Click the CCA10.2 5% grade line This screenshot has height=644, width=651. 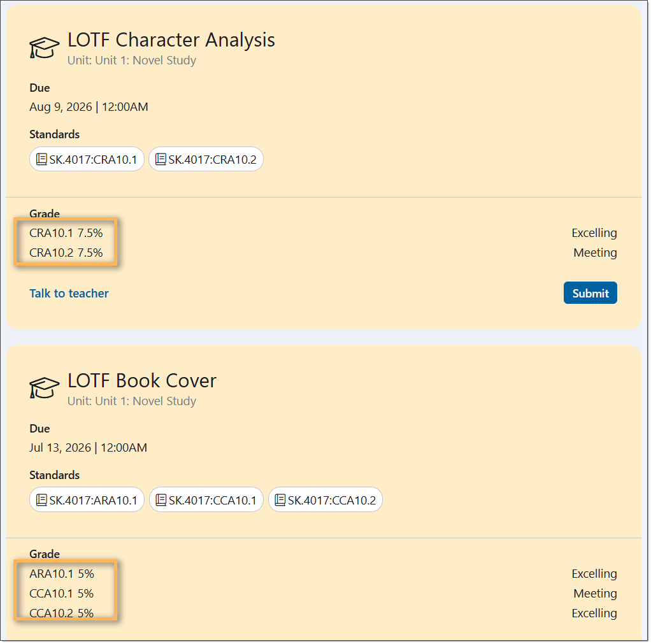pos(62,613)
